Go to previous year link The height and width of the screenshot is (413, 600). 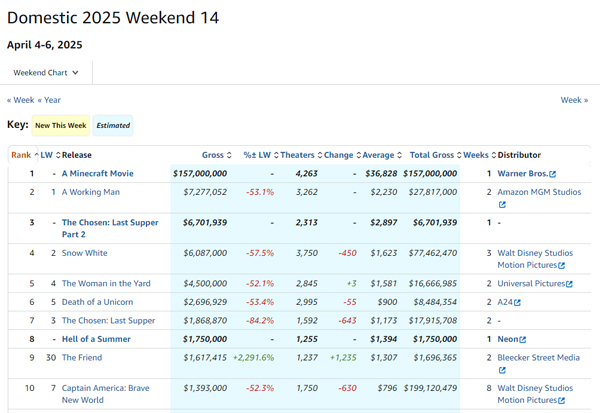pos(49,100)
